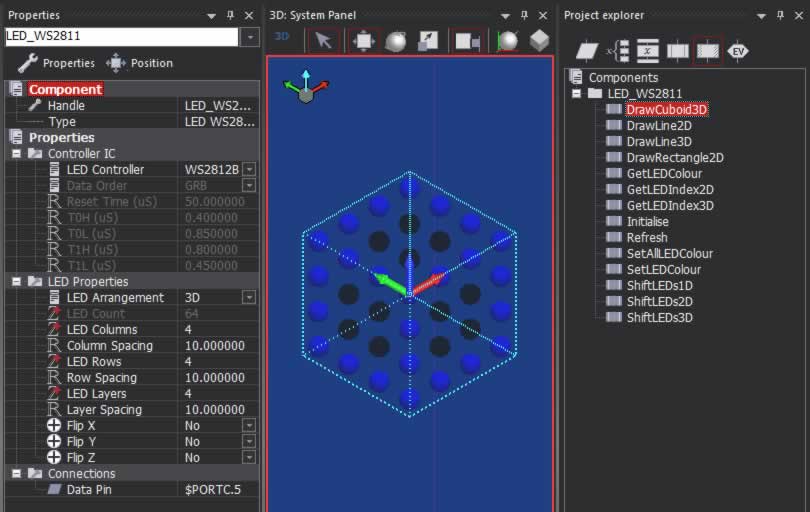The height and width of the screenshot is (512, 810).
Task: Click the EV events icon in Project explorer
Action: (x=738, y=51)
